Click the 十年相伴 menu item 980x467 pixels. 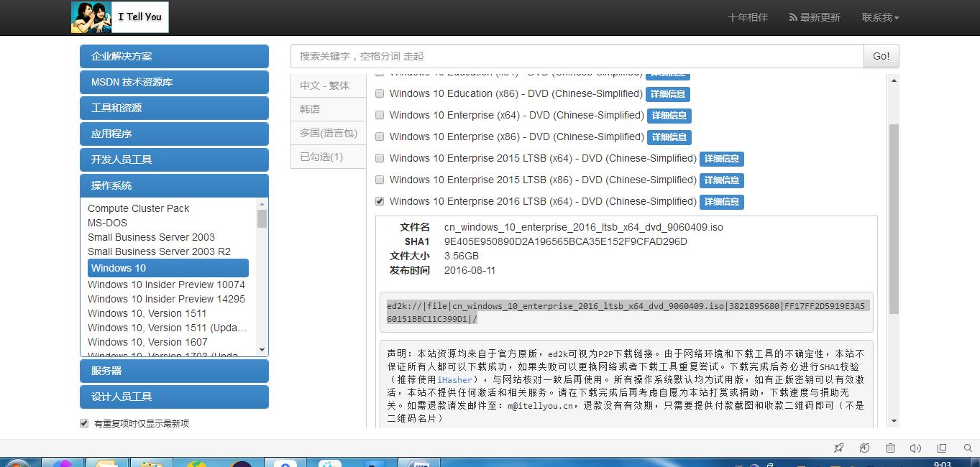coord(748,17)
